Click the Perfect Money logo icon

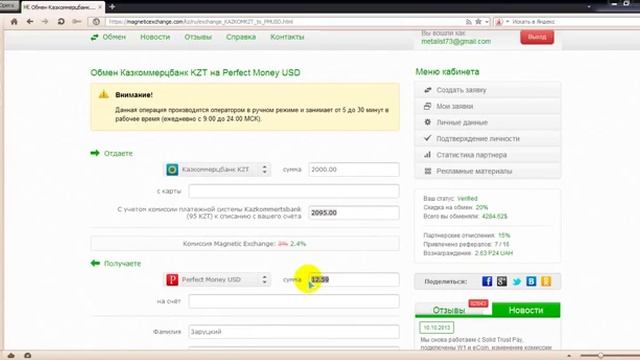[172, 280]
